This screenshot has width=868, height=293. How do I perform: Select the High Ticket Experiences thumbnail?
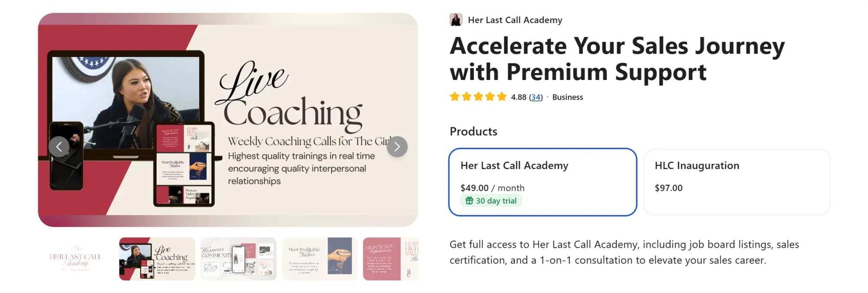[x=390, y=259]
